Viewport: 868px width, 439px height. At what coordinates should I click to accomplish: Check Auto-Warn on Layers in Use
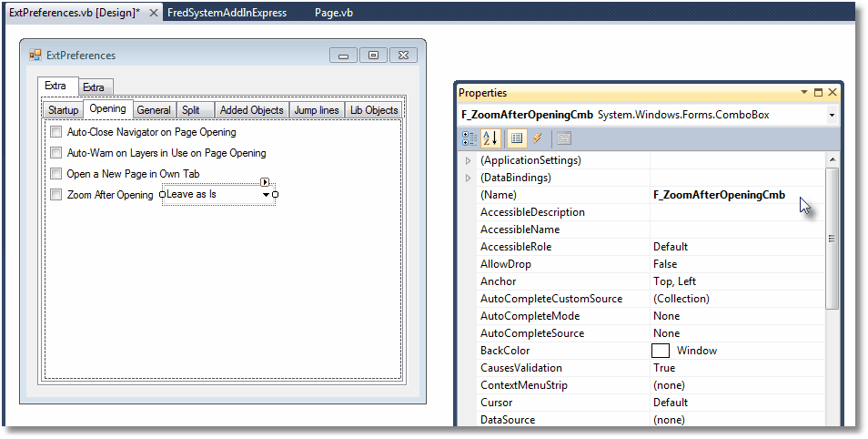pyautogui.click(x=56, y=153)
